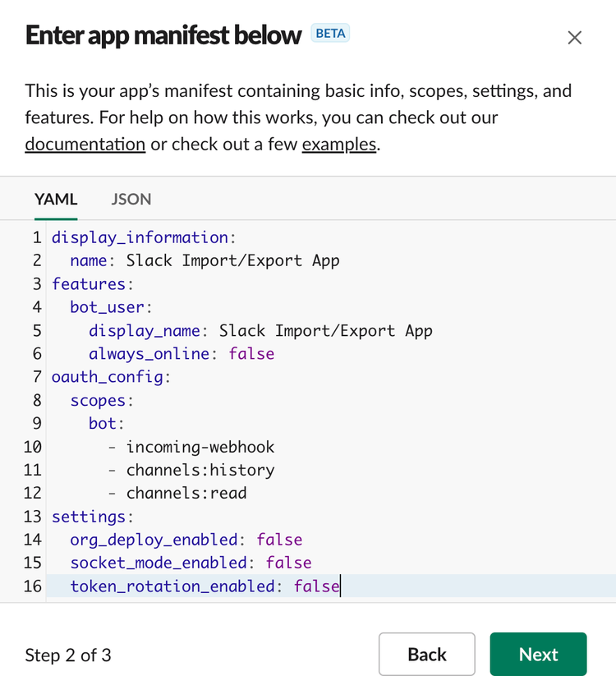
Task: Click the always_online false value
Action: coord(250,353)
